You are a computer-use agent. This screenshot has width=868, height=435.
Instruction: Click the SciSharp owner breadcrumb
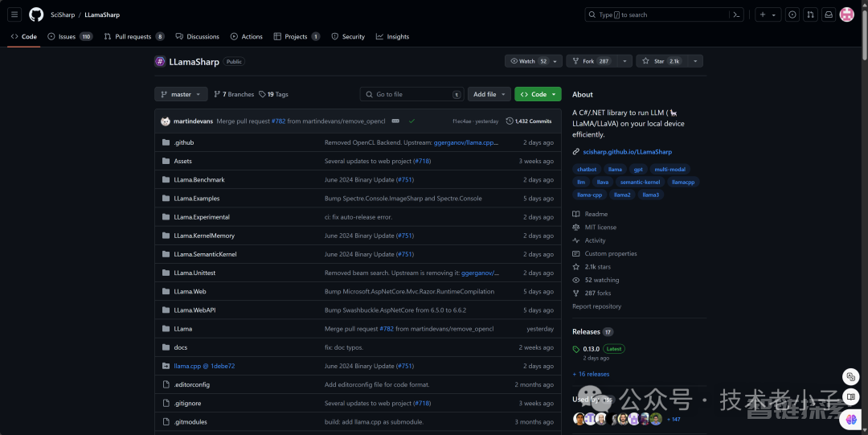(63, 15)
